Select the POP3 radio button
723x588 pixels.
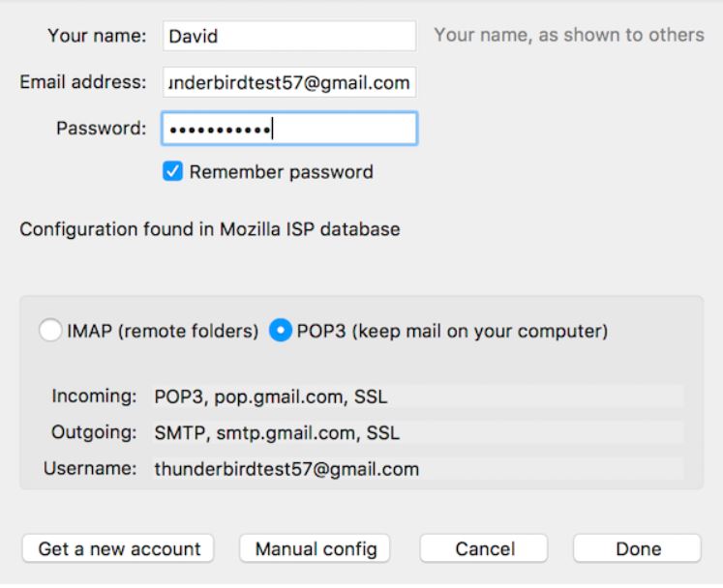pyautogui.click(x=281, y=331)
